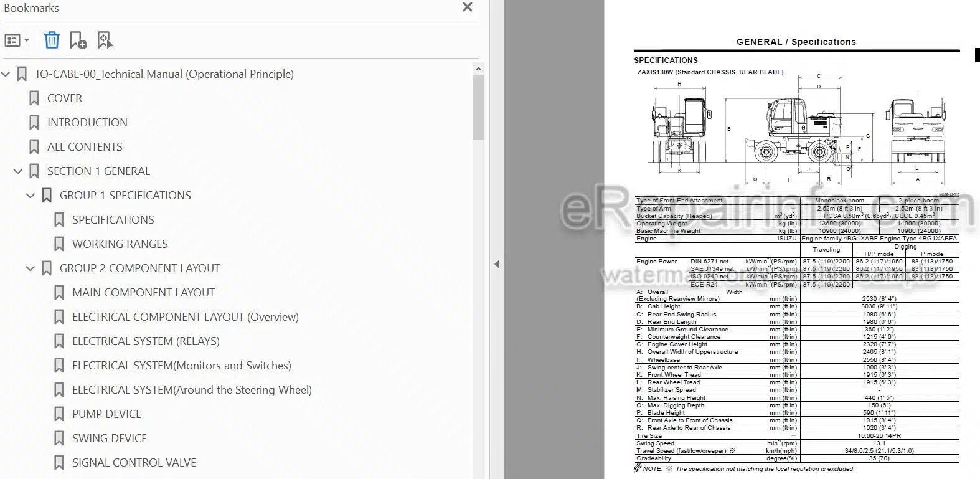The width and height of the screenshot is (980, 479).
Task: Click bookmark icon beside SIGNAL CONTROL VALVE
Action: pyautogui.click(x=59, y=463)
